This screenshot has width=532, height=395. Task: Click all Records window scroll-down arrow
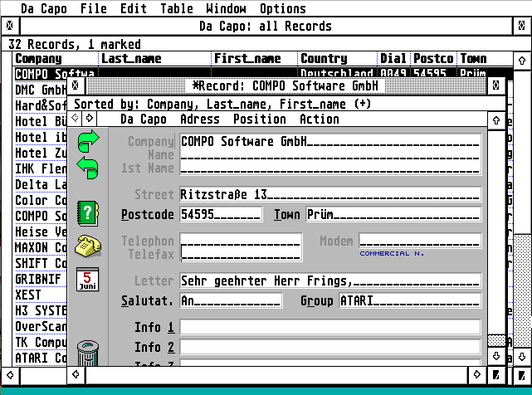tap(522, 357)
